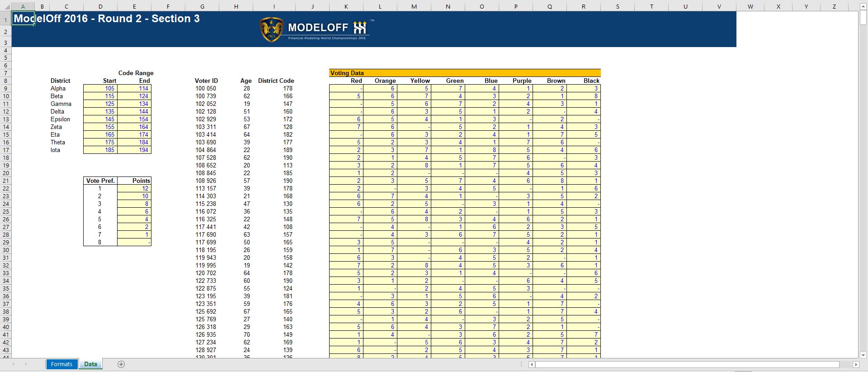Click sheet navigation previous arrow

[x=14, y=364]
